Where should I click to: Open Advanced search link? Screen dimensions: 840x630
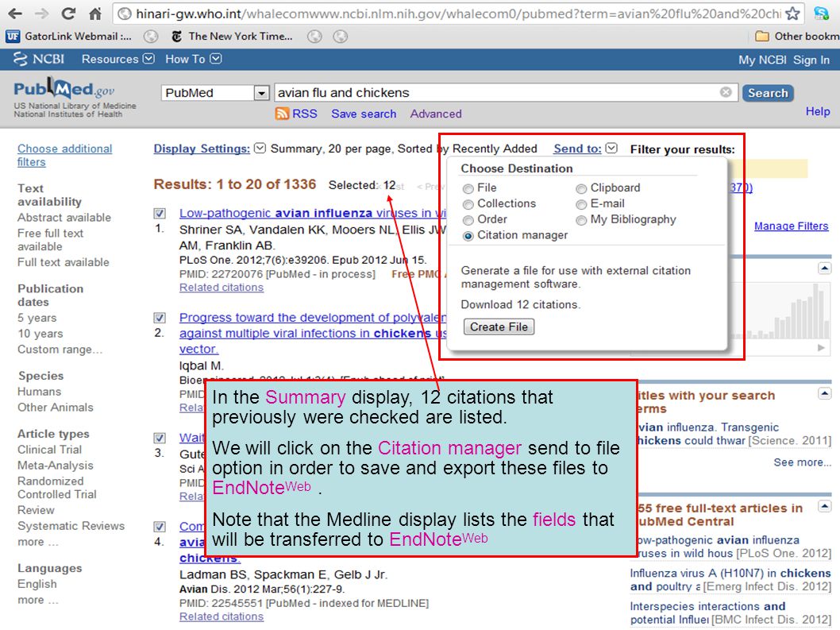[x=436, y=114]
